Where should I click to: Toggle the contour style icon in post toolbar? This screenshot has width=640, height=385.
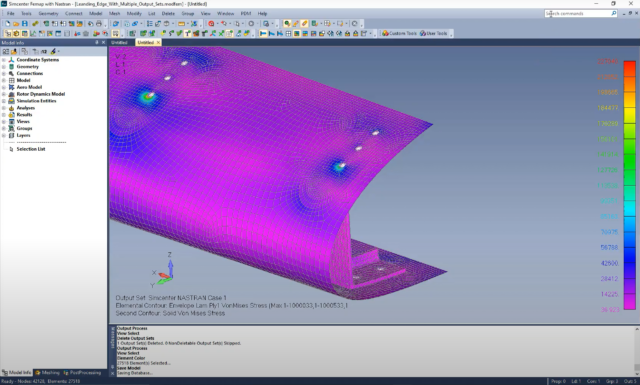(297, 33)
